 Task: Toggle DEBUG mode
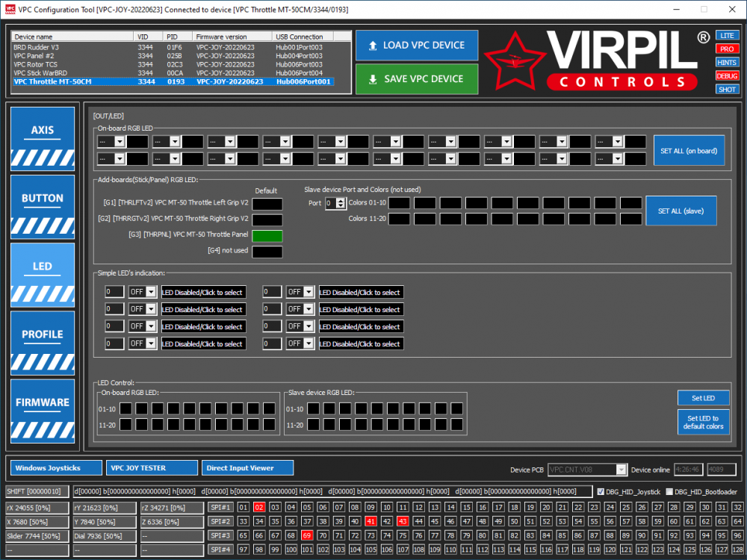click(727, 75)
